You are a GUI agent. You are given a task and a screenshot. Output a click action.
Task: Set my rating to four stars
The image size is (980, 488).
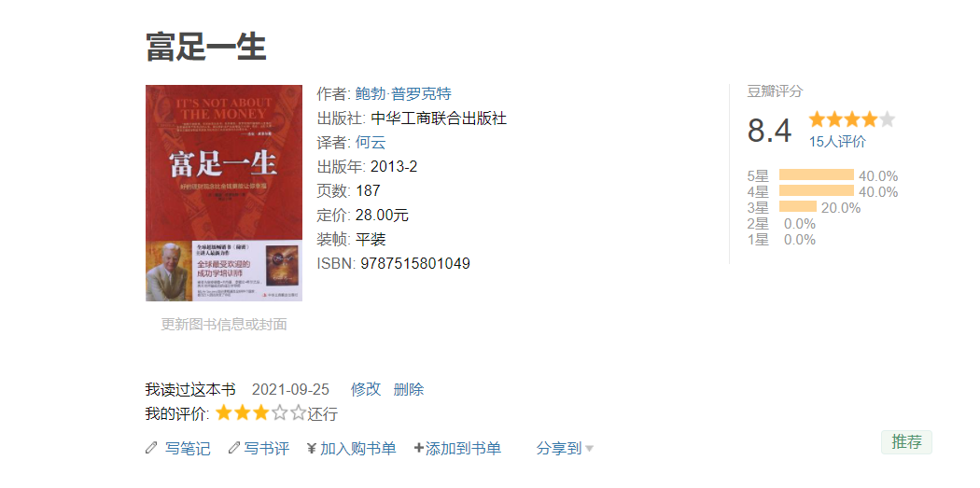[x=280, y=413]
